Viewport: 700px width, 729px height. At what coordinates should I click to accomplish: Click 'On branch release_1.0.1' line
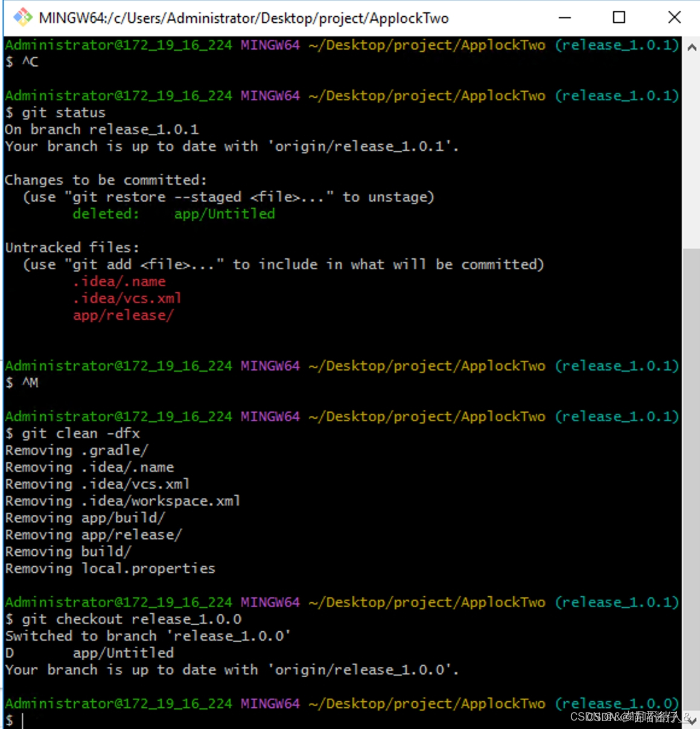[x=102, y=130]
